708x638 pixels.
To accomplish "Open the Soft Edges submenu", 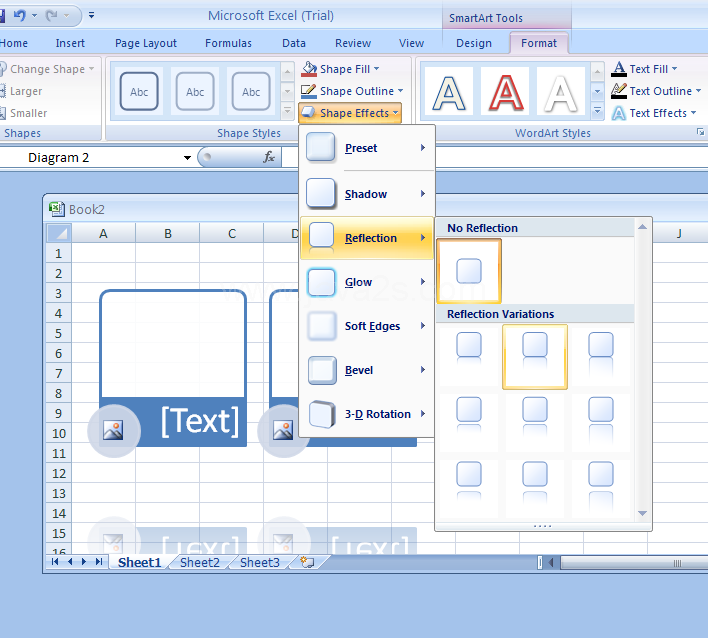I will pyautogui.click(x=367, y=326).
